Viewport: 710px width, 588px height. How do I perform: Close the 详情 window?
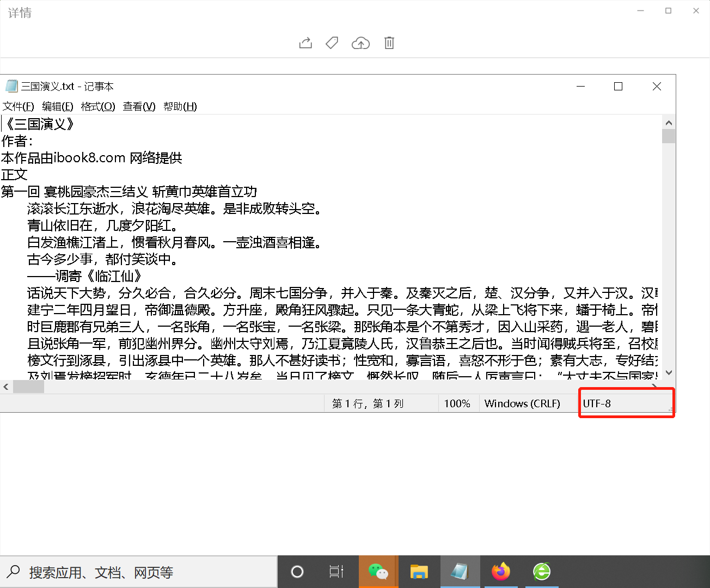pyautogui.click(x=696, y=11)
